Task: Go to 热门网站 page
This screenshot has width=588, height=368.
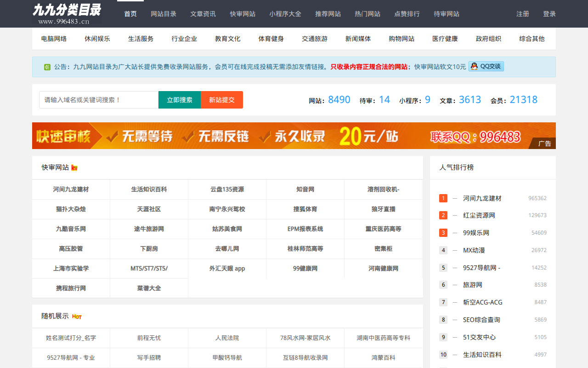Action: click(x=367, y=14)
